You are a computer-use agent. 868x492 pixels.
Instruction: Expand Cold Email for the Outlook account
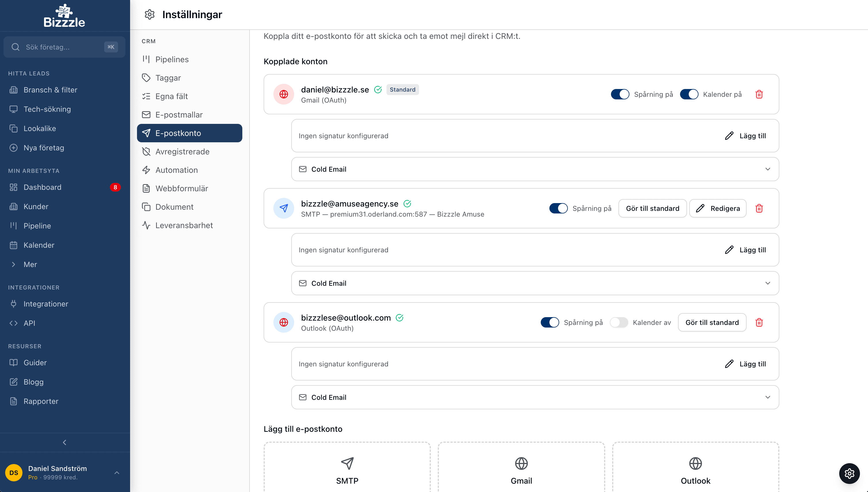(768, 398)
